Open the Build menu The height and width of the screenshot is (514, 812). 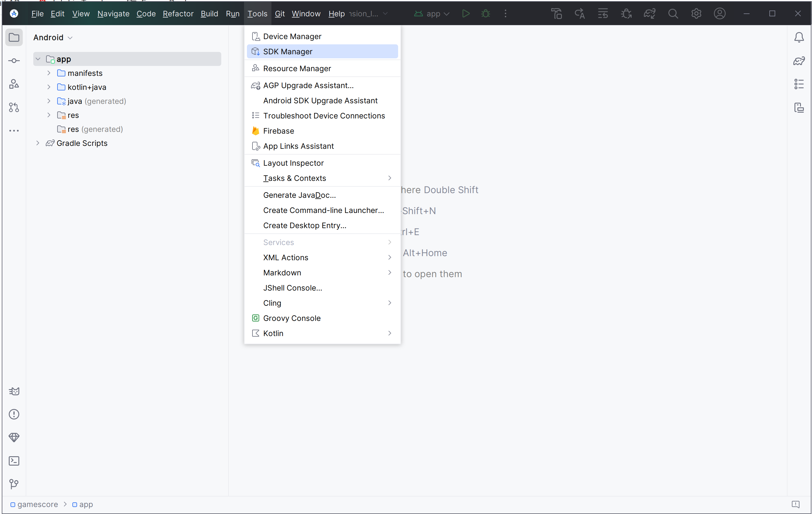point(209,13)
